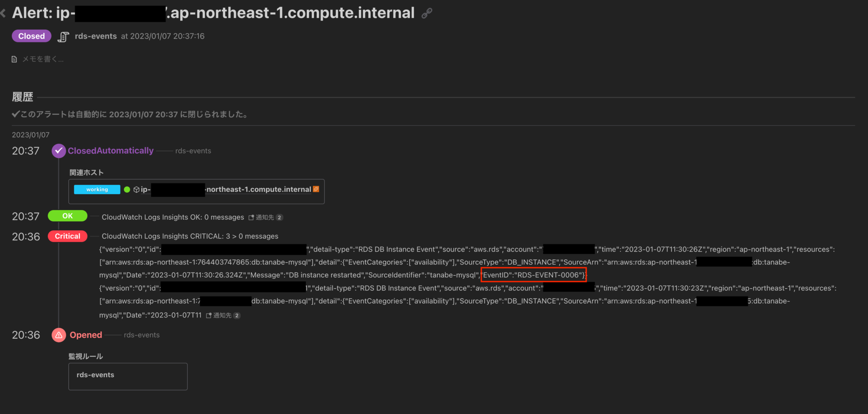Click the orange AWS icon beside the host name
Screen dimensions: 868x414
click(316, 189)
